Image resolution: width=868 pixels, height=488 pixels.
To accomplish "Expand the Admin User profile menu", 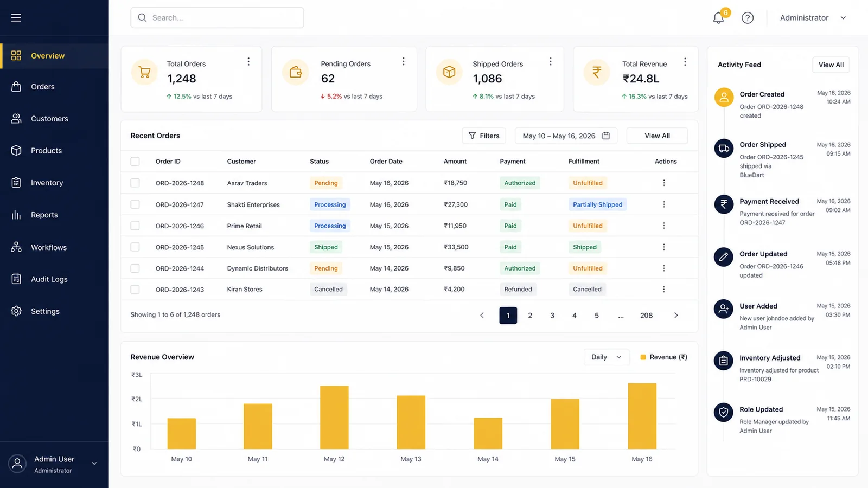I will [54, 464].
